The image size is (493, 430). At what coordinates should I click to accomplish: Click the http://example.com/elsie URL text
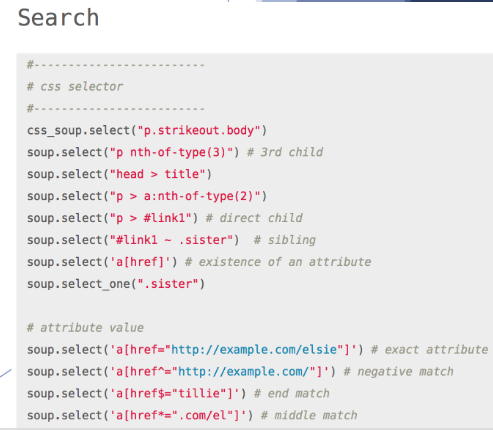(254, 350)
